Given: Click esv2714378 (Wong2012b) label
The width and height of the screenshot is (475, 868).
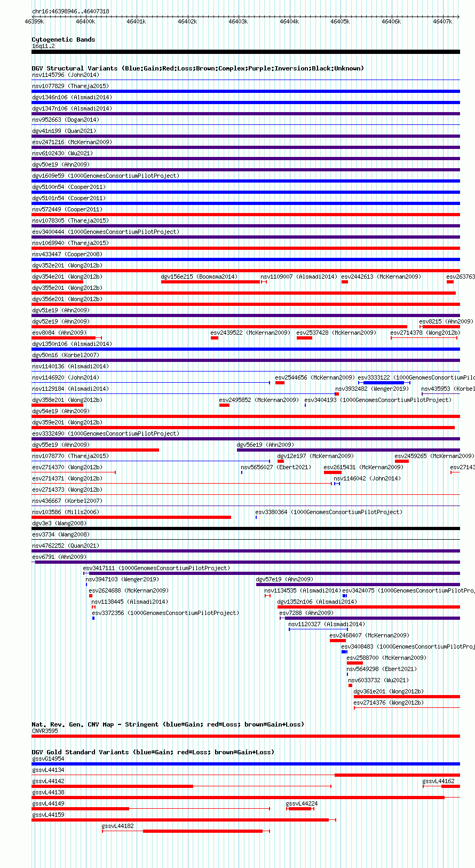Looking at the screenshot, I should (x=425, y=333).
